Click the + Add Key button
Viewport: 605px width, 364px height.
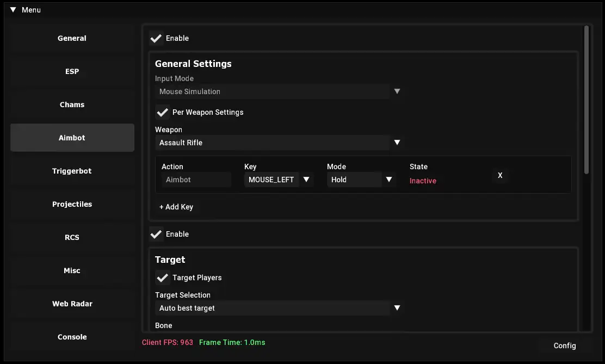point(176,207)
